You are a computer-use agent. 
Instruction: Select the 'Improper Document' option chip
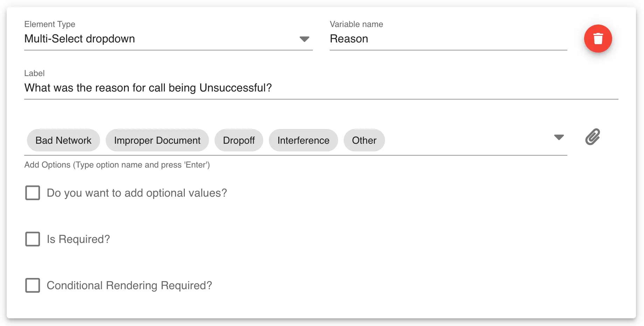point(157,140)
